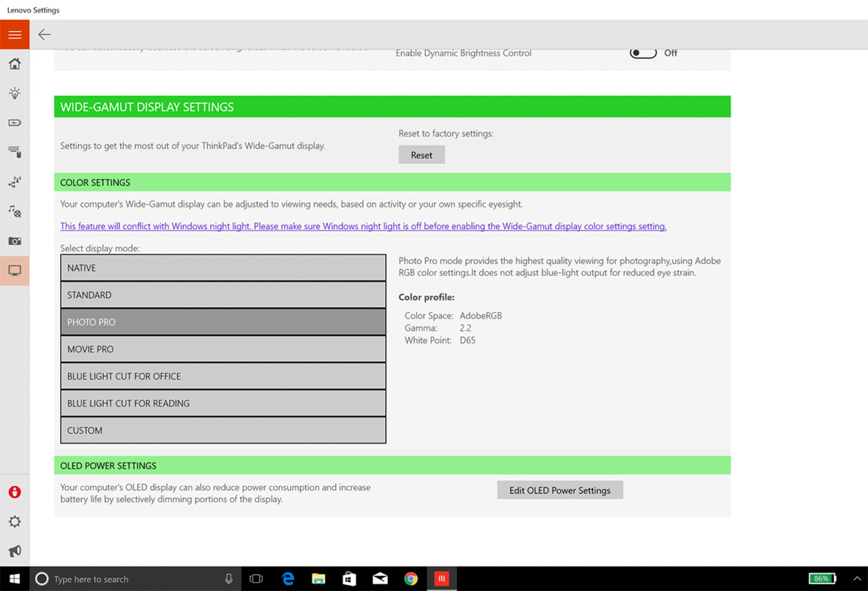Select NATIVE display mode

(223, 268)
